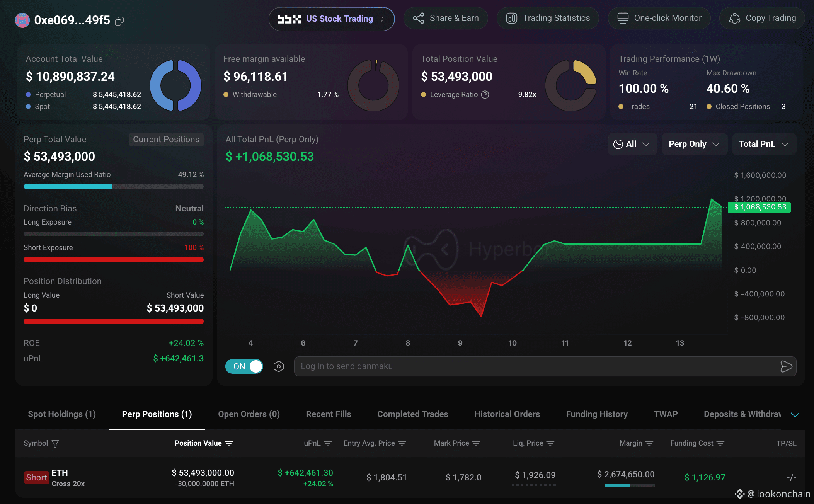Click the Entry price $ 1,804.51
This screenshot has width=814, height=504.
[x=387, y=477]
